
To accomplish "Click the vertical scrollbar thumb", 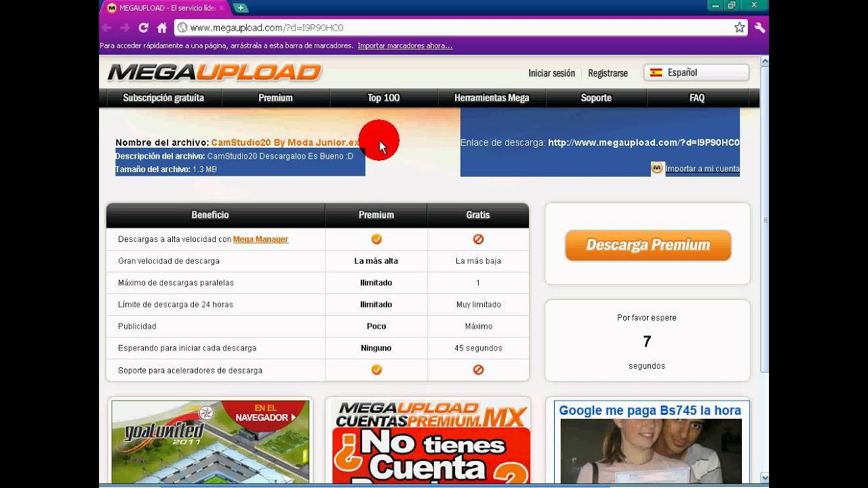I will 764,219.
